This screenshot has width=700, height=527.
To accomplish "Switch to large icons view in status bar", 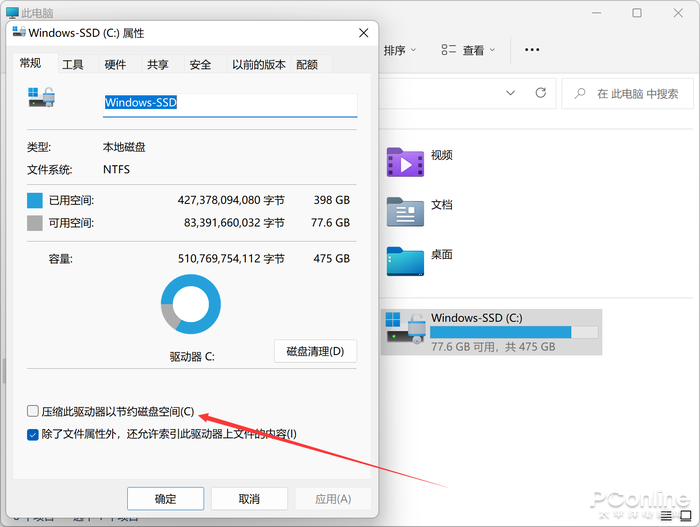I will coord(686,516).
